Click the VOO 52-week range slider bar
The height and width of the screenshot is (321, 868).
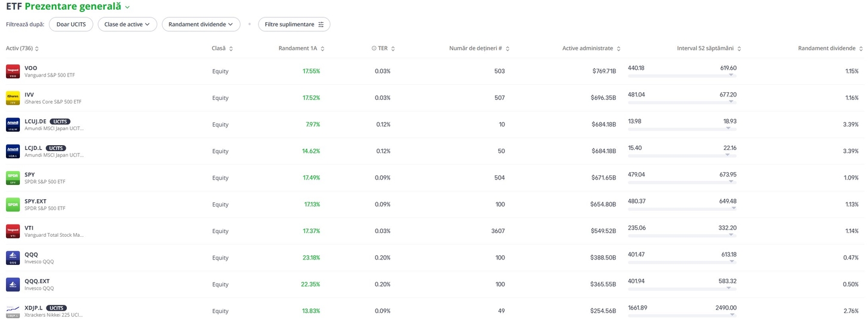click(682, 75)
